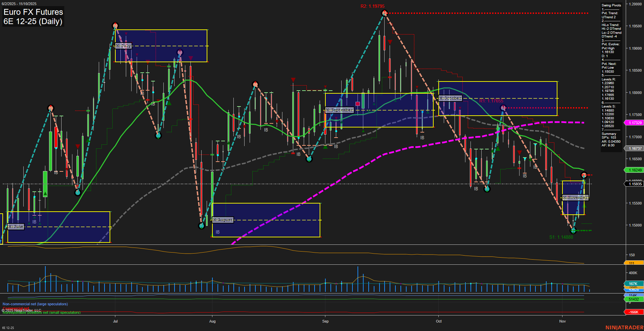Click the Oct label on the time axis
The height and width of the screenshot is (331, 644).
point(439,321)
